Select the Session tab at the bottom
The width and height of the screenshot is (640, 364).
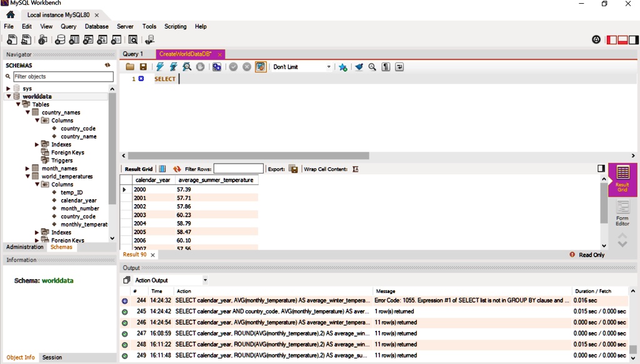coord(52,358)
